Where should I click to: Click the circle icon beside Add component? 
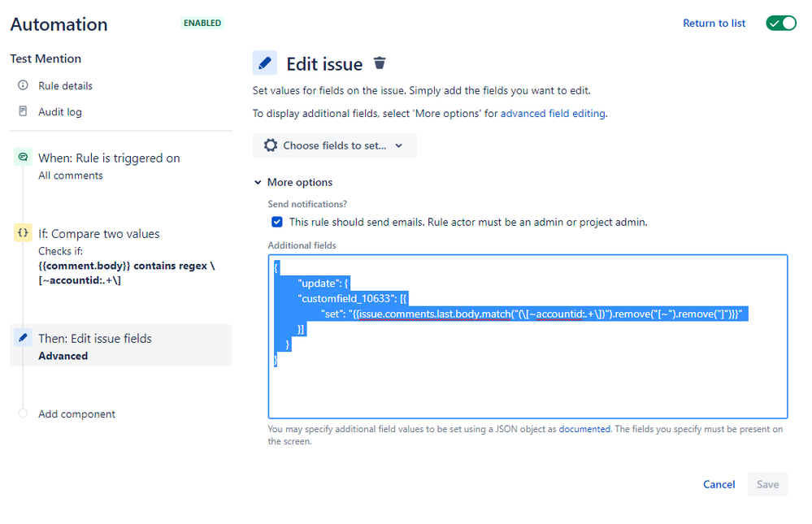click(22, 414)
